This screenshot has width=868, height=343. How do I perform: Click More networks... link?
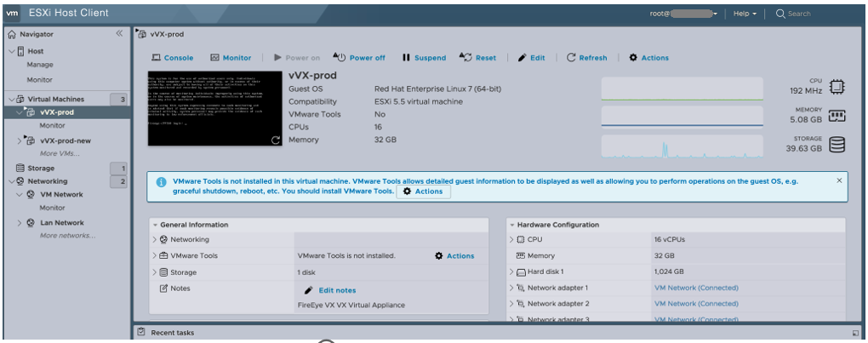tap(67, 236)
